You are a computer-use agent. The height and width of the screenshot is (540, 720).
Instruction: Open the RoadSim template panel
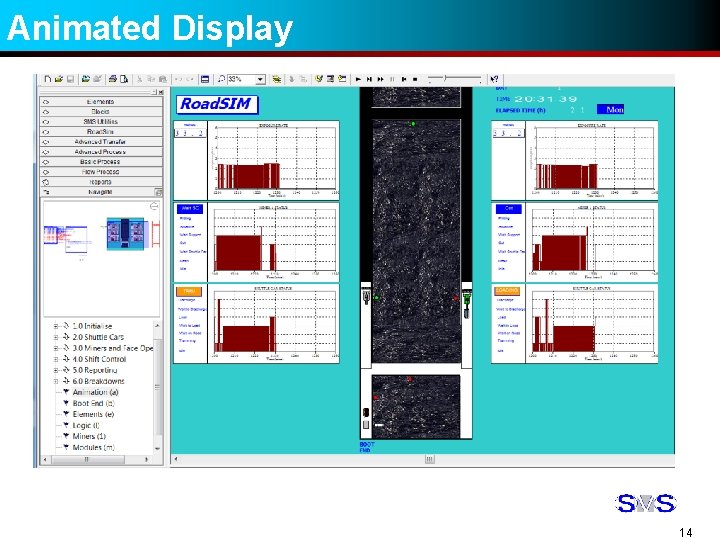click(101, 132)
